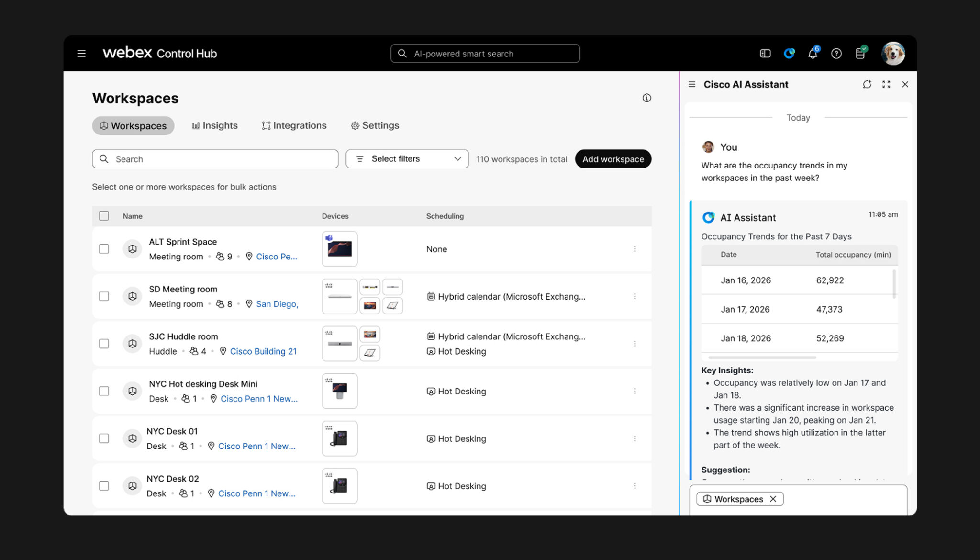Check the NYC Desk 02 checkbox

point(104,486)
